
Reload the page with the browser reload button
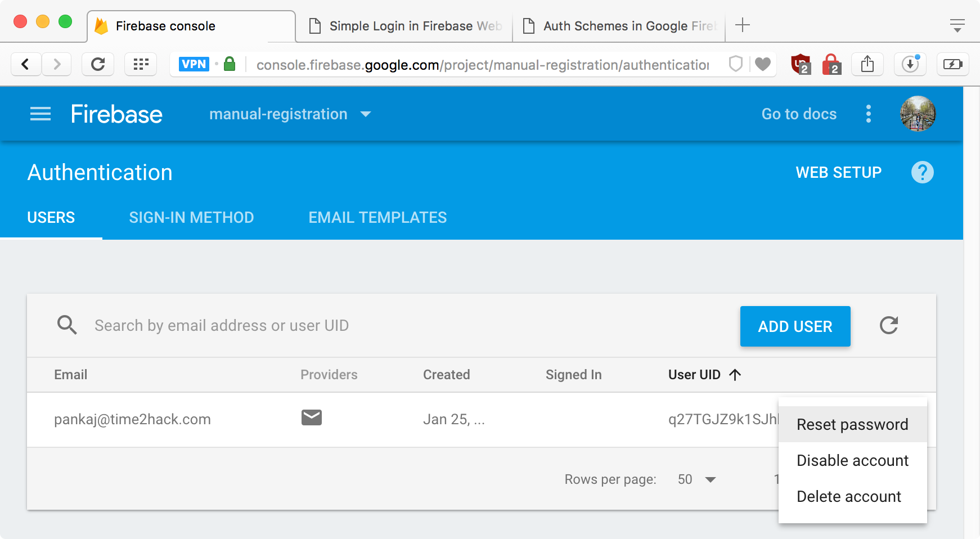click(x=98, y=65)
